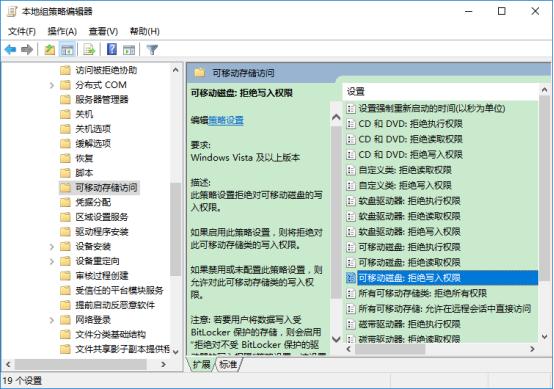Open the 查看(V) menu
554x389 pixels.
pos(103,31)
